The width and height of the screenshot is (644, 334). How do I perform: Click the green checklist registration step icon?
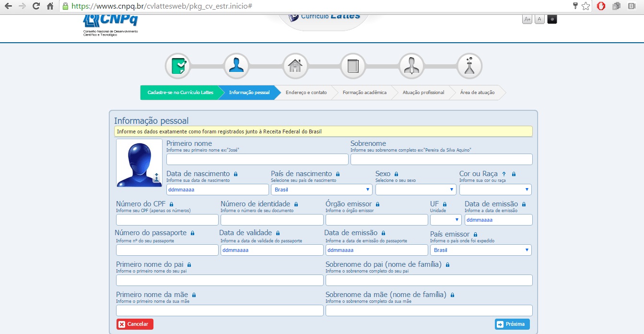[x=178, y=66]
